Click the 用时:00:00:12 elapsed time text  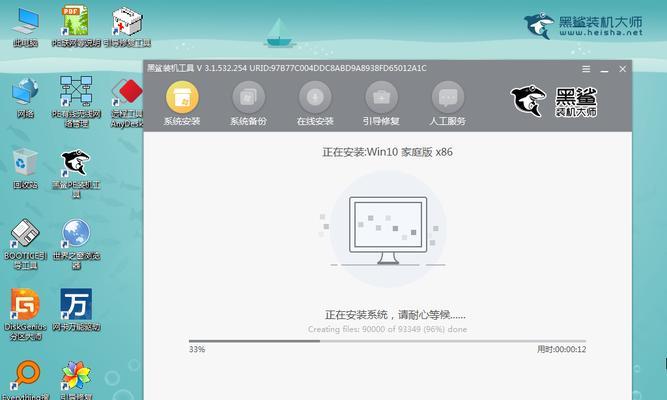[x=562, y=349]
